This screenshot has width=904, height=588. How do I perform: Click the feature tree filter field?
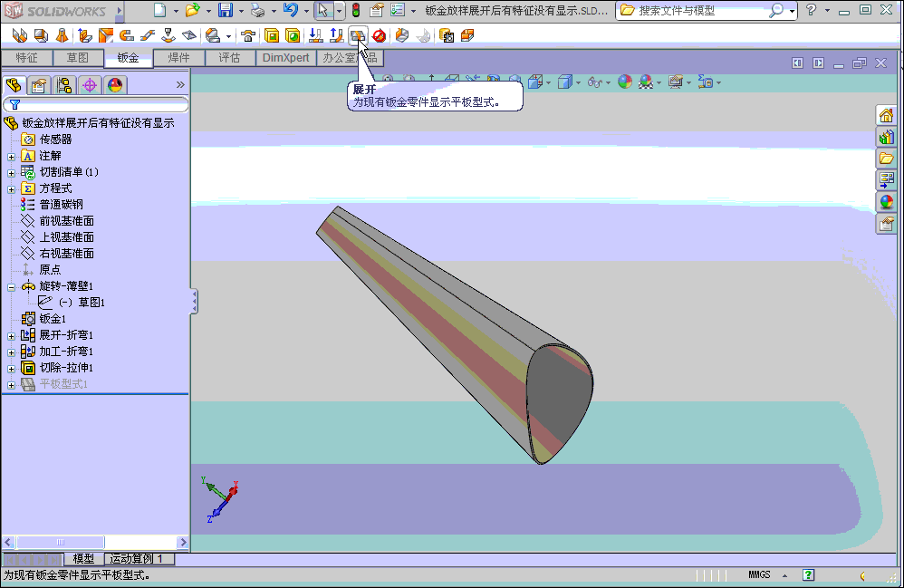(96, 104)
